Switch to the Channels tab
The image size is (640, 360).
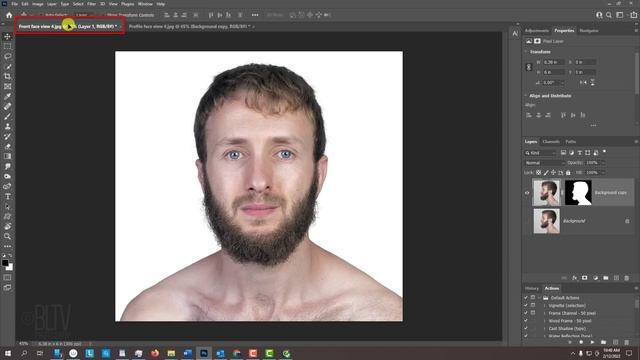[551, 142]
